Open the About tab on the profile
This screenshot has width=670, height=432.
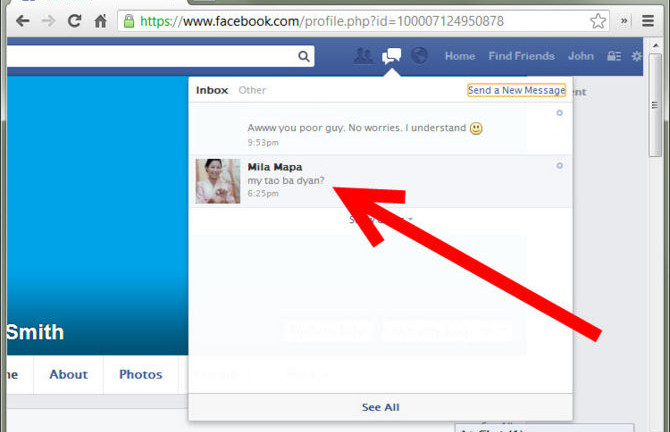(x=68, y=374)
